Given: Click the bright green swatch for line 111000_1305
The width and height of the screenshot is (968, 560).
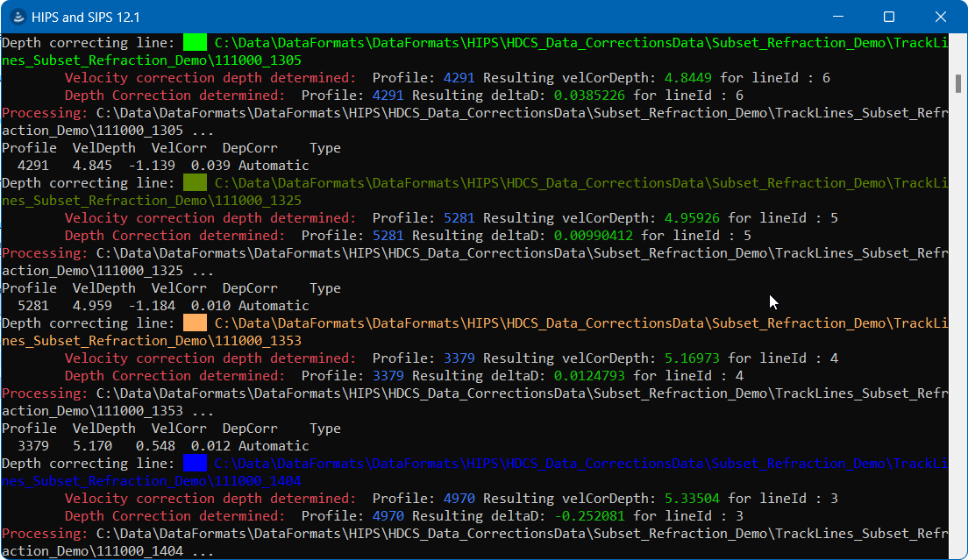Looking at the screenshot, I should [195, 42].
